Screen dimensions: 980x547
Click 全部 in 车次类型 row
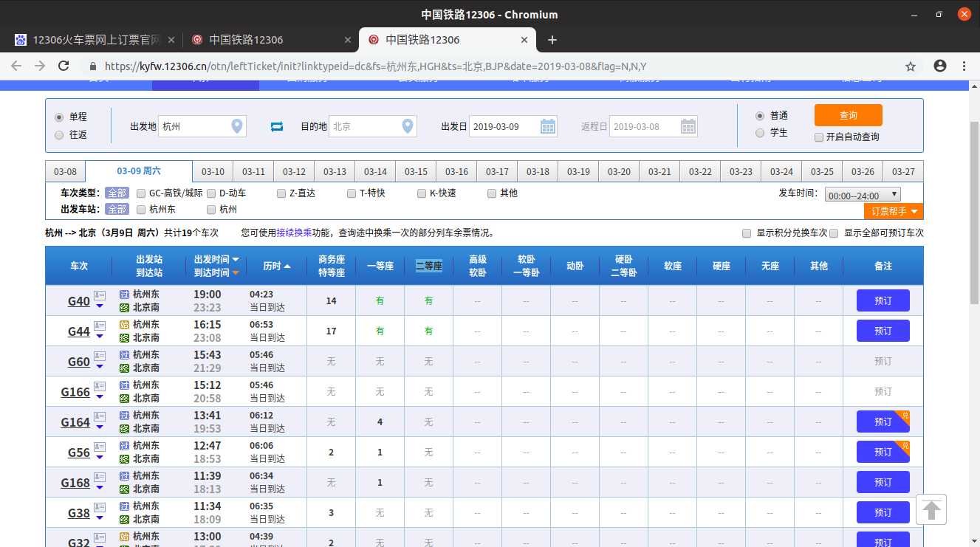(117, 193)
